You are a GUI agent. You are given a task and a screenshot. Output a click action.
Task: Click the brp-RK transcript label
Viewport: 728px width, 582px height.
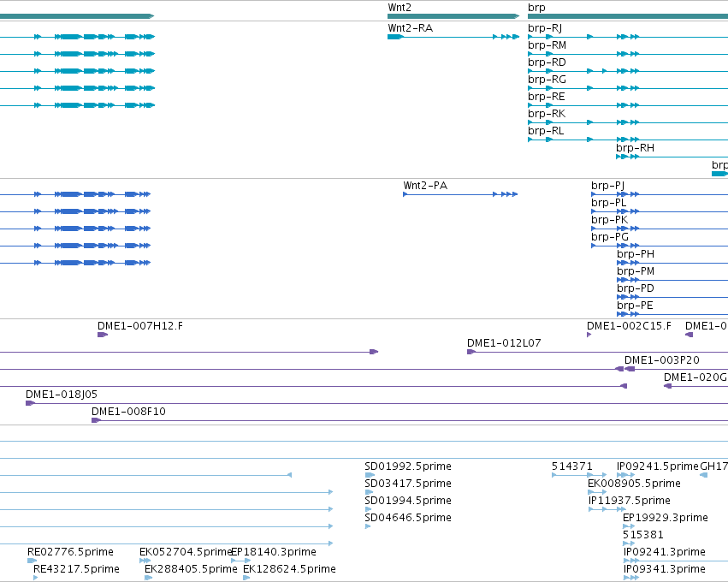coord(547,114)
